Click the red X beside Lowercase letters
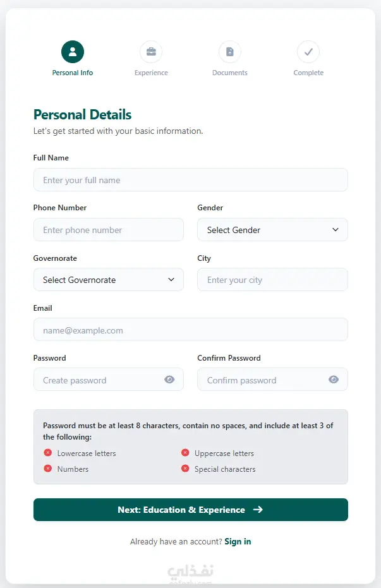 coord(47,453)
